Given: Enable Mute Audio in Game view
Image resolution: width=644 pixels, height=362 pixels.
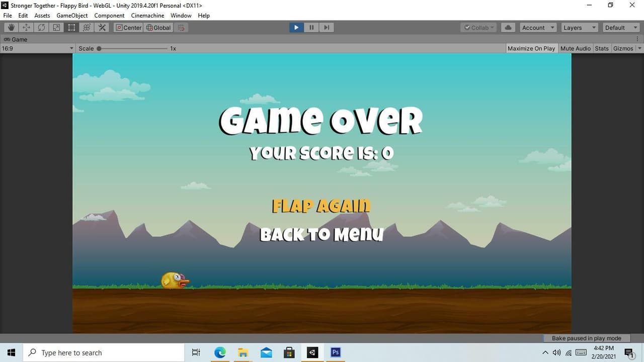Looking at the screenshot, I should click(576, 48).
